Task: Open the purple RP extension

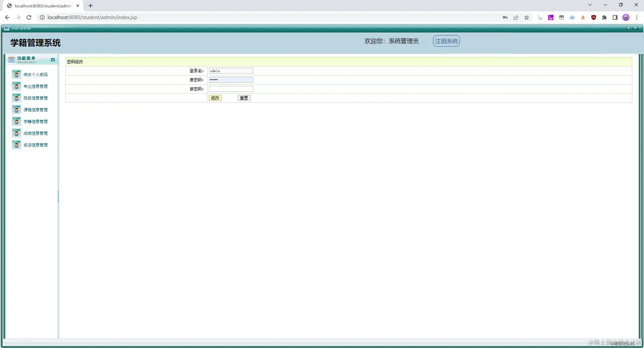Action: pos(551,17)
